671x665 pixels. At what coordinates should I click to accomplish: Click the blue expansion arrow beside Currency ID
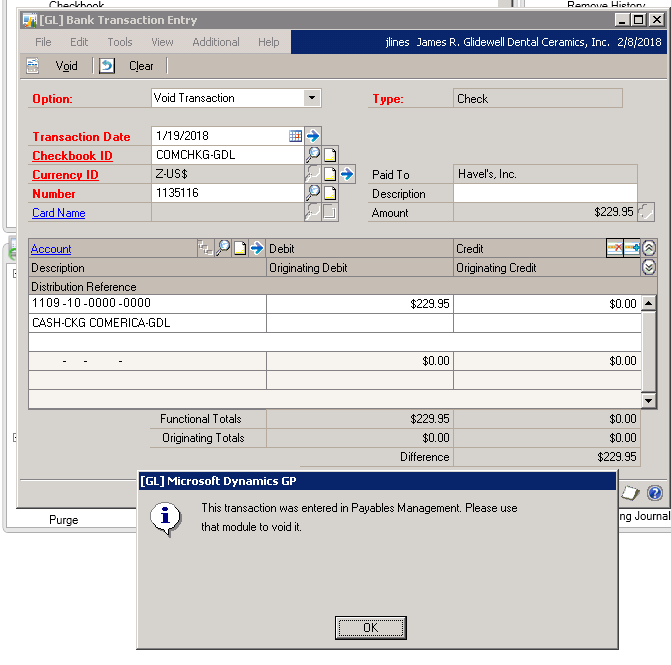click(347, 174)
